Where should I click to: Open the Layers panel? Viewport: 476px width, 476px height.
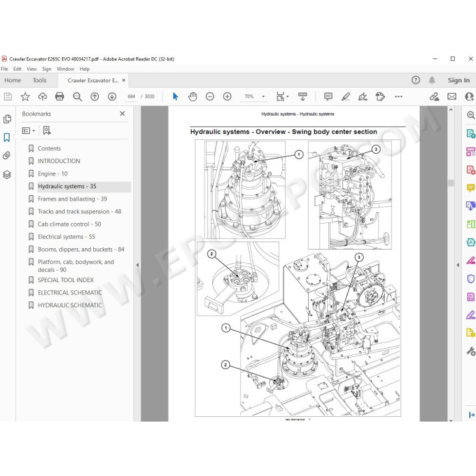[x=7, y=175]
